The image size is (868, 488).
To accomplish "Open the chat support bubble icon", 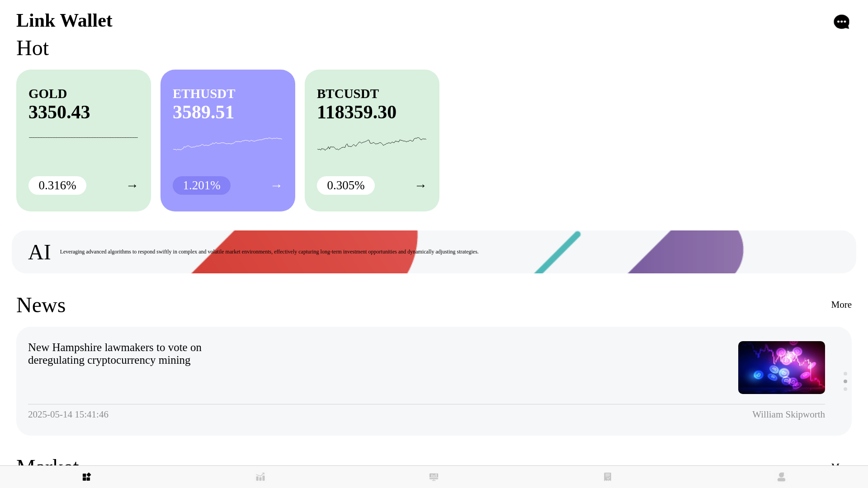I will [841, 22].
